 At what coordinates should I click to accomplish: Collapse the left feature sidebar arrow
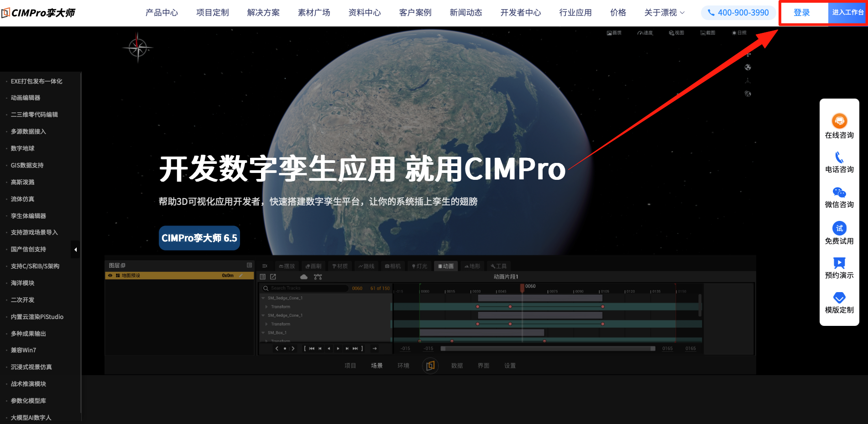tap(75, 250)
